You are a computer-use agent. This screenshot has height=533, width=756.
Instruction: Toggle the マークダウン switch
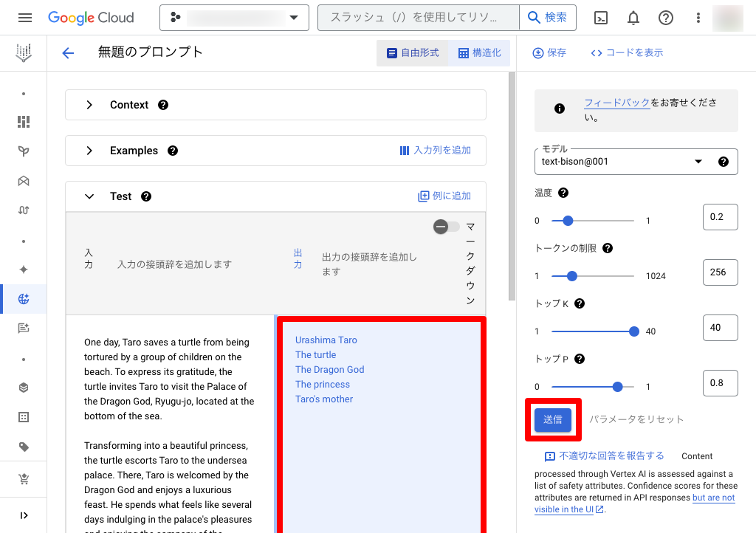point(446,227)
